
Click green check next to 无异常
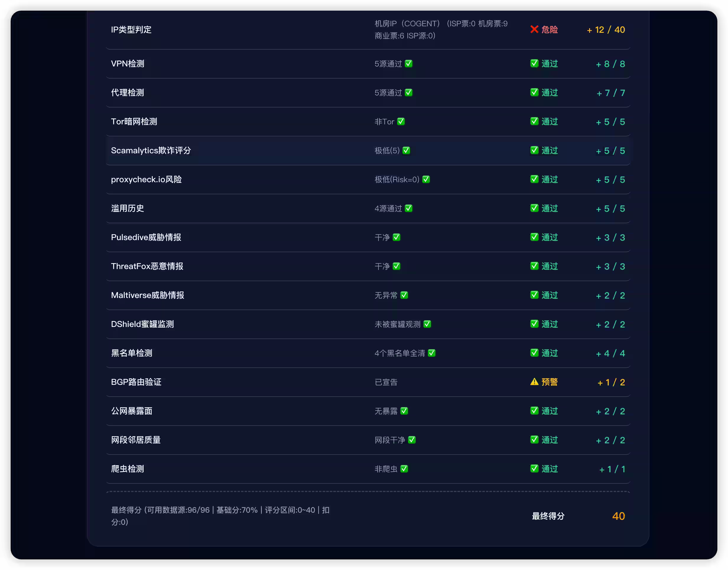[x=404, y=295]
